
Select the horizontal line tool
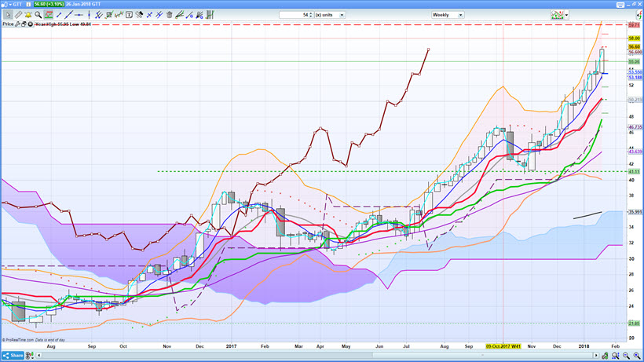pyautogui.click(x=79, y=15)
